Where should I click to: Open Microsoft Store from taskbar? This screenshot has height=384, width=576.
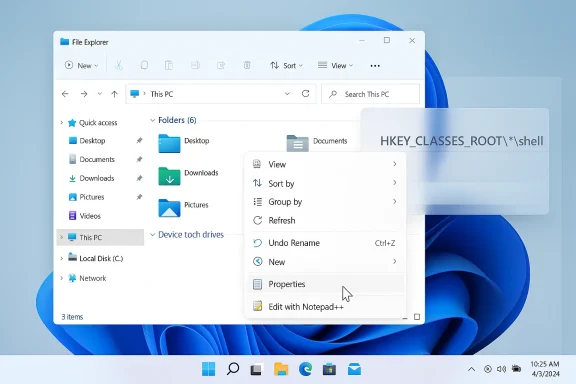tap(330, 369)
